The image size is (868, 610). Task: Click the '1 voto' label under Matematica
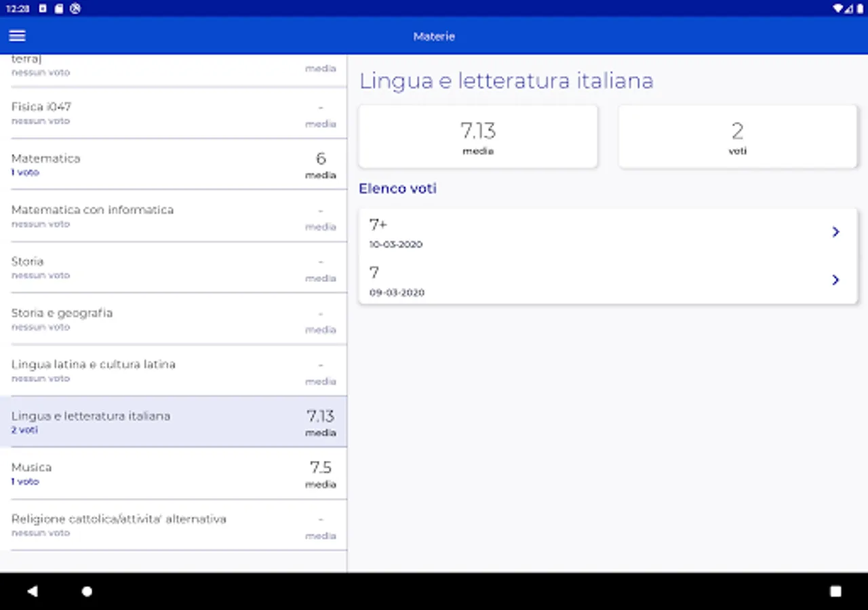pos(25,173)
